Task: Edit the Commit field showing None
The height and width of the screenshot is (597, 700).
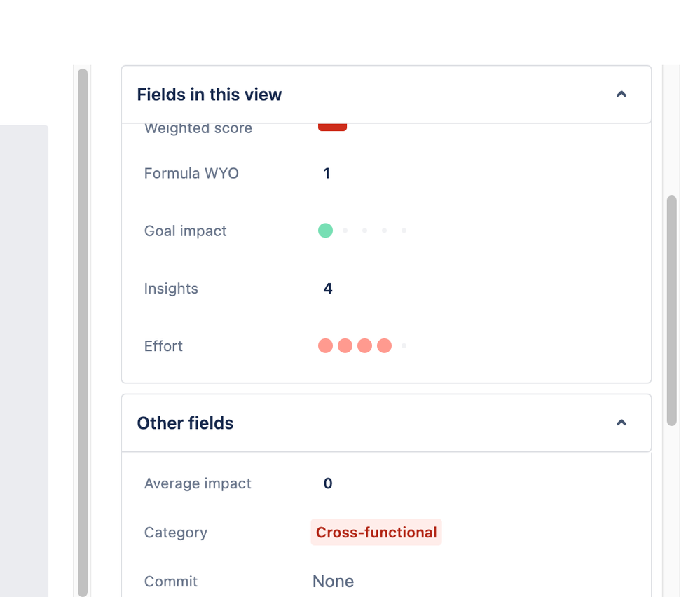Action: pos(333,582)
